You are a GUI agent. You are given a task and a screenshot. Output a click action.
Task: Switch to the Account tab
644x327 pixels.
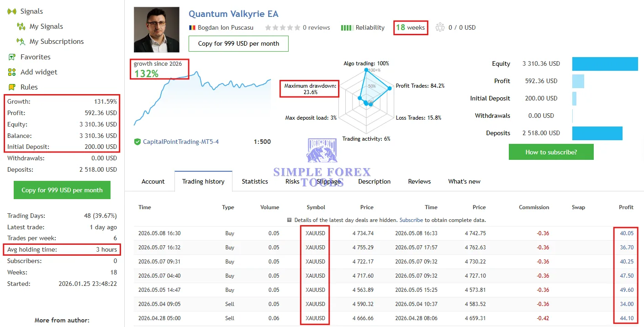click(x=153, y=181)
